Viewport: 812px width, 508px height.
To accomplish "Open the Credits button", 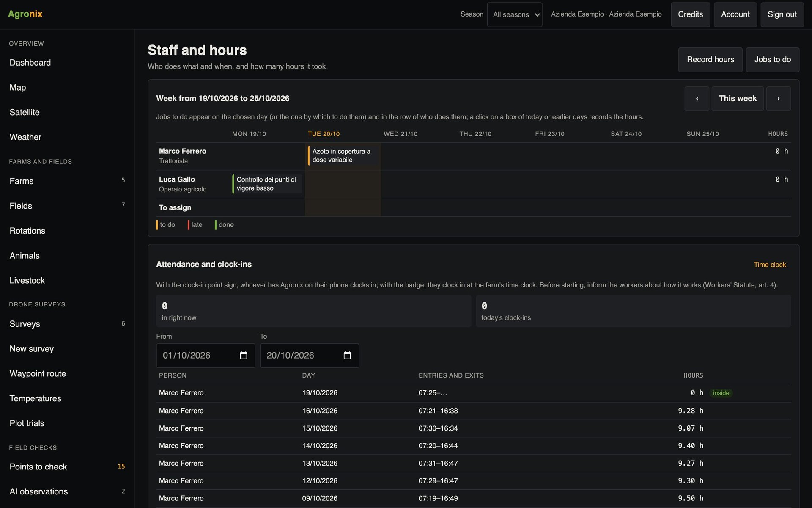I will coord(690,14).
